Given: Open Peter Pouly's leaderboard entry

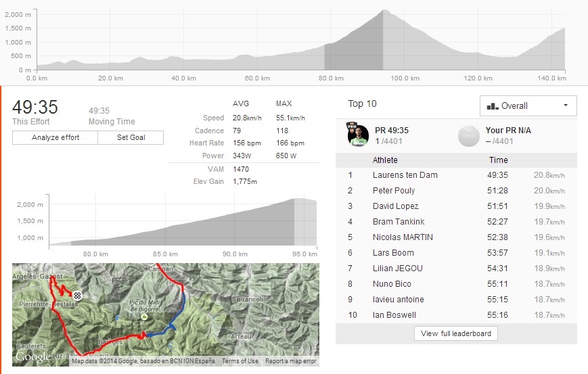Looking at the screenshot, I should pyautogui.click(x=394, y=191).
